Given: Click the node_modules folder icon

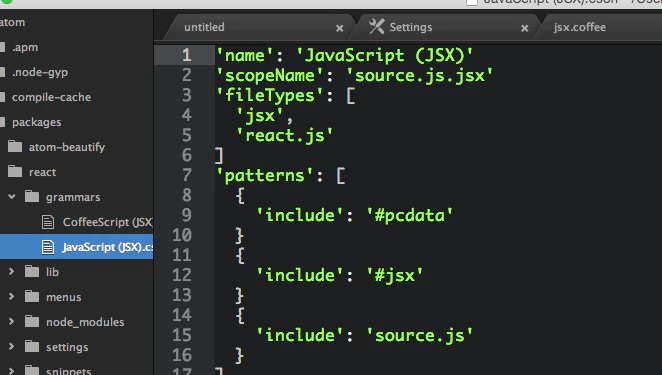Looking at the screenshot, I should click(32, 321).
